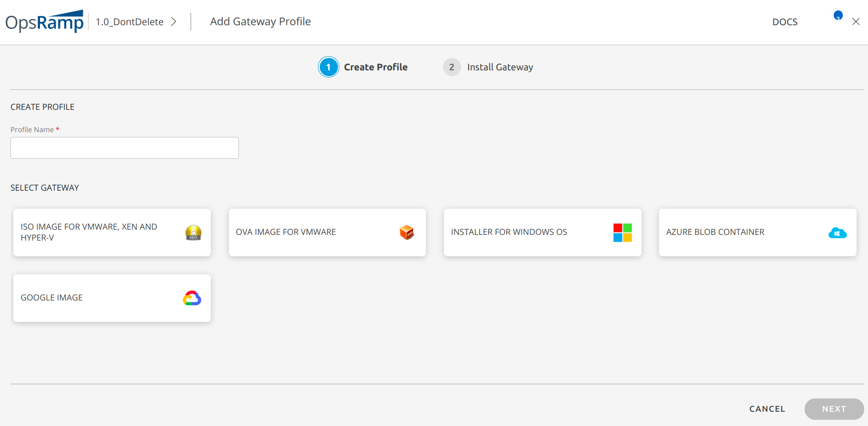Open the 1.0_DontDelete client breadcrumb
868x426 pixels.
[129, 22]
